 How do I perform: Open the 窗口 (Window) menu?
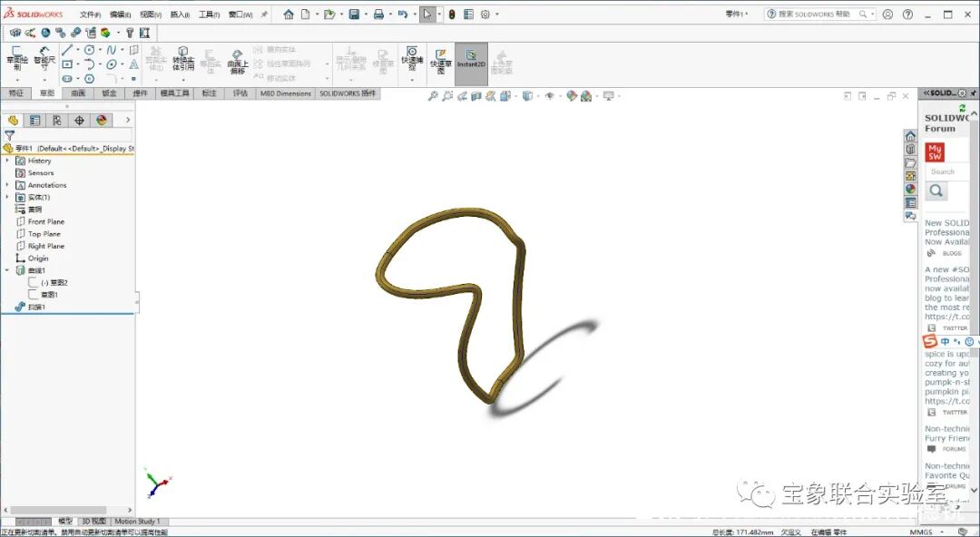240,15
